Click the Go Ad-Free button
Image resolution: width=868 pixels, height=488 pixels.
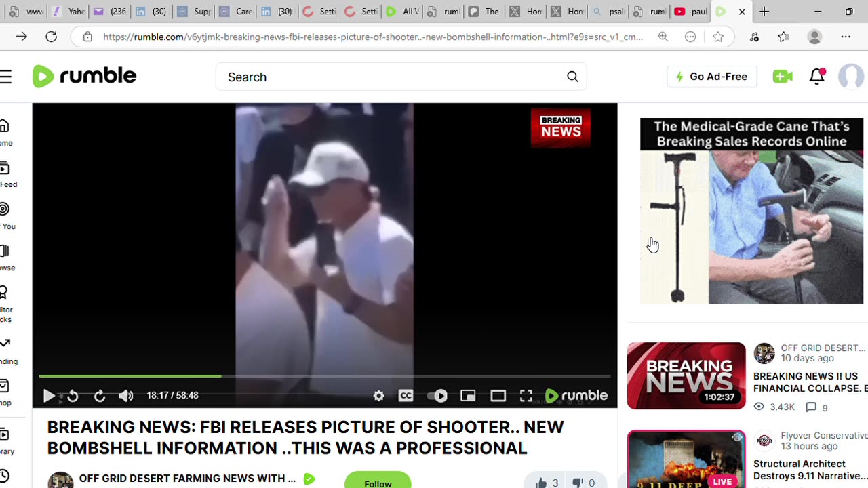711,77
